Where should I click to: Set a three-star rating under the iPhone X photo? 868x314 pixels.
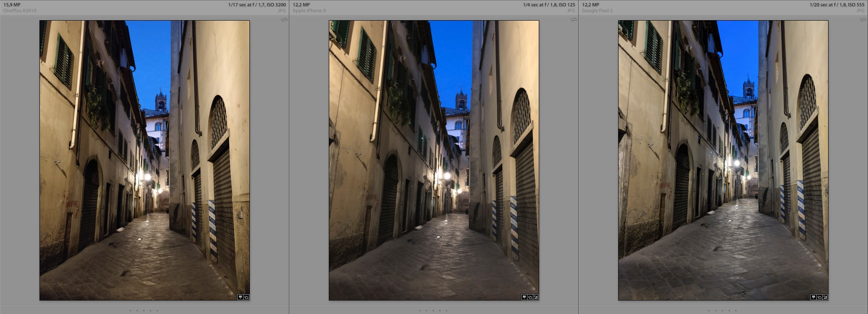pyautogui.click(x=433, y=311)
